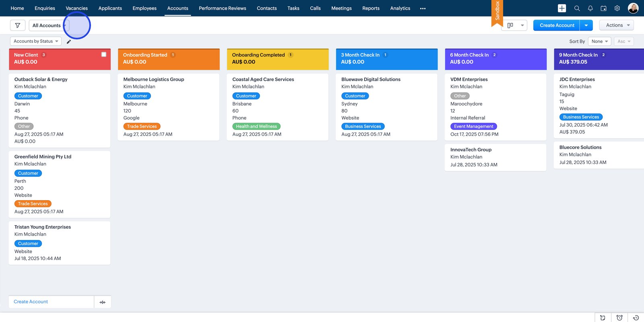Tick the New Client column checkbox

[x=104, y=55]
